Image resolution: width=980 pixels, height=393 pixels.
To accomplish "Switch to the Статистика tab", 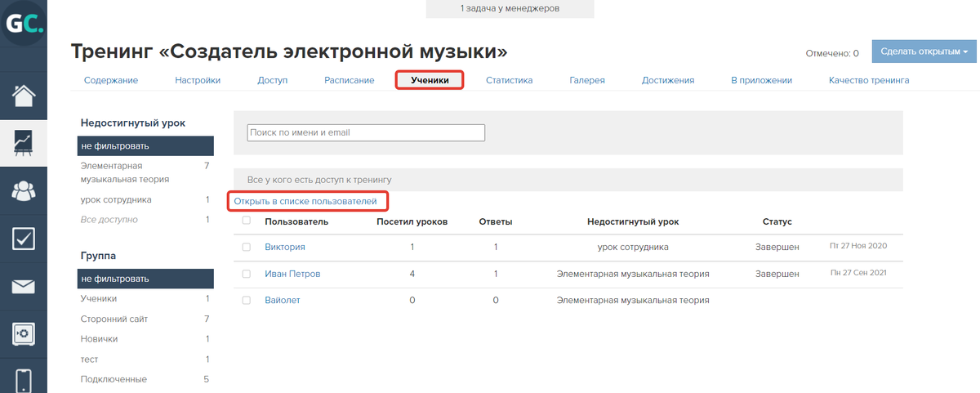I will tap(509, 80).
